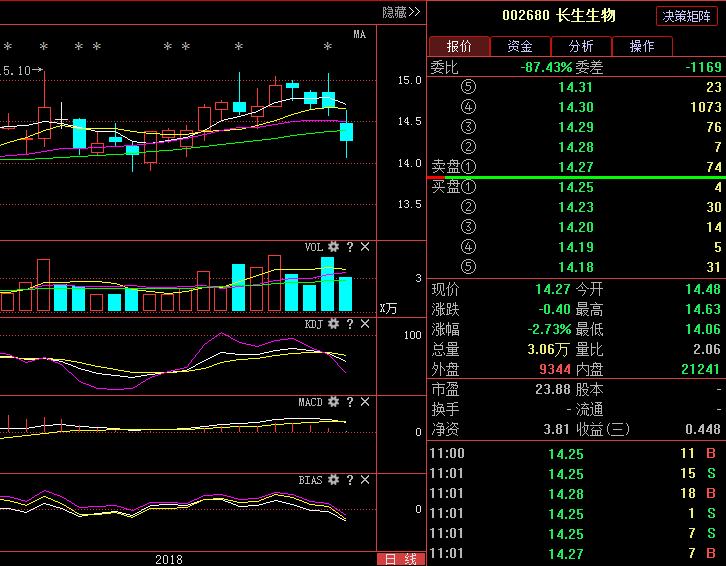This screenshot has height=566, width=726.
Task: Close the BIAS indicator panel
Action: (365, 480)
